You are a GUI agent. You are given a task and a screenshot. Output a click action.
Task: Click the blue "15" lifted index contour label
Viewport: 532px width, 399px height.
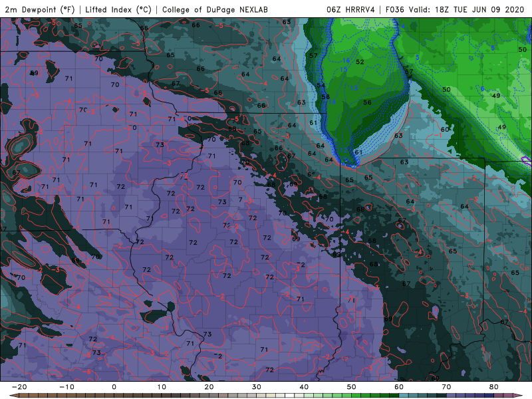(343, 70)
